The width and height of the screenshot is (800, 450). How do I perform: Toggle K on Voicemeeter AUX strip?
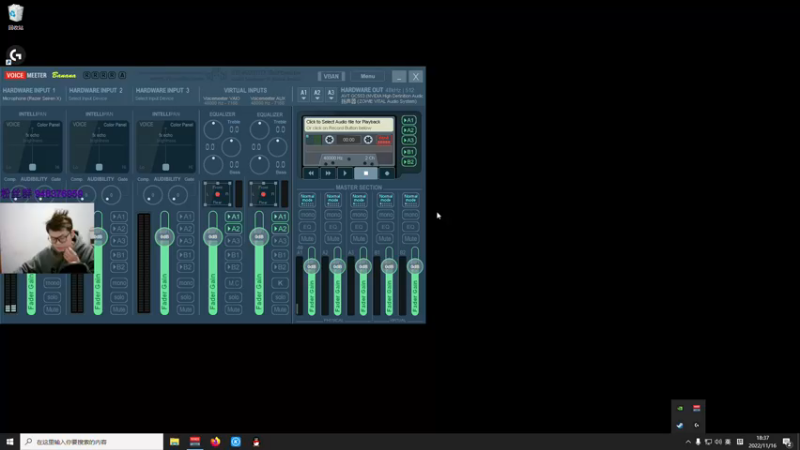tap(280, 283)
